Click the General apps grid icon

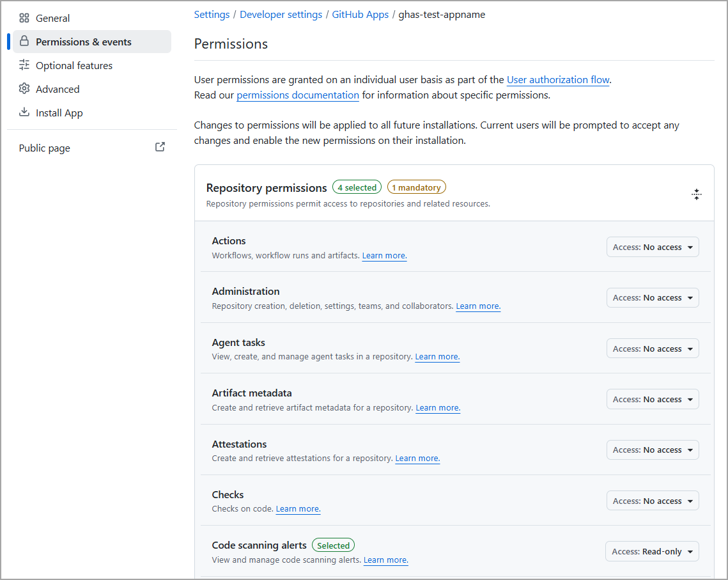point(24,18)
